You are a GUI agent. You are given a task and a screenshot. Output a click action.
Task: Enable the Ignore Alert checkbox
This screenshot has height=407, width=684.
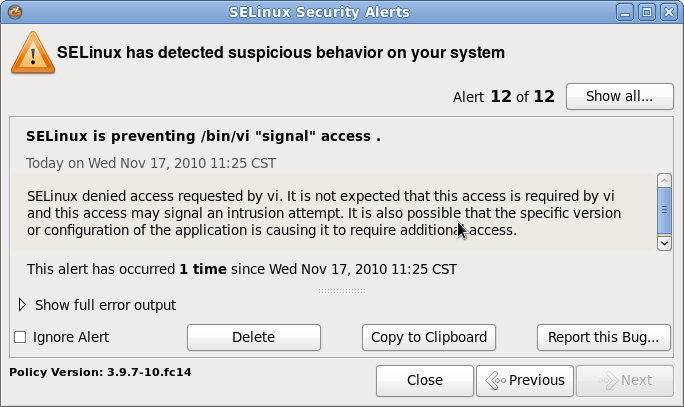pos(20,337)
